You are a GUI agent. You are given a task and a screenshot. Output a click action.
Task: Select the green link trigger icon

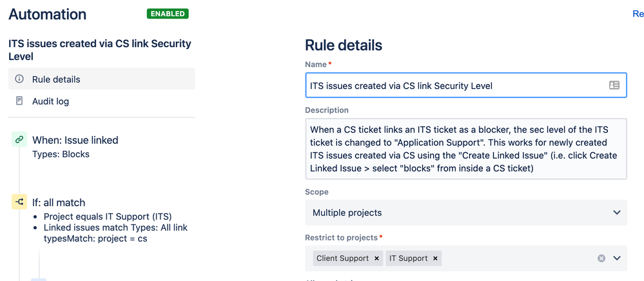[x=19, y=139]
